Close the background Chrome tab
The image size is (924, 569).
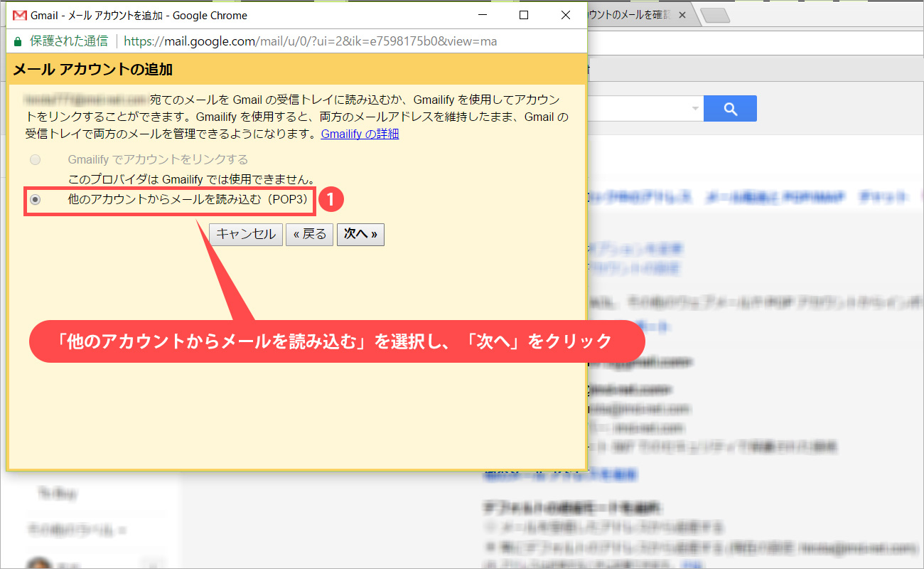[x=682, y=15]
